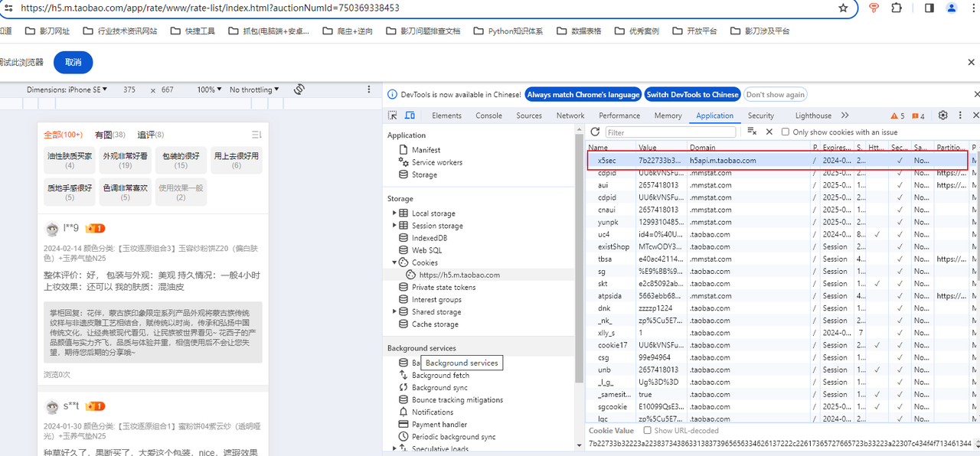Rotate the device viewport orientation
Screen dimensions: 980x456
coord(299,90)
